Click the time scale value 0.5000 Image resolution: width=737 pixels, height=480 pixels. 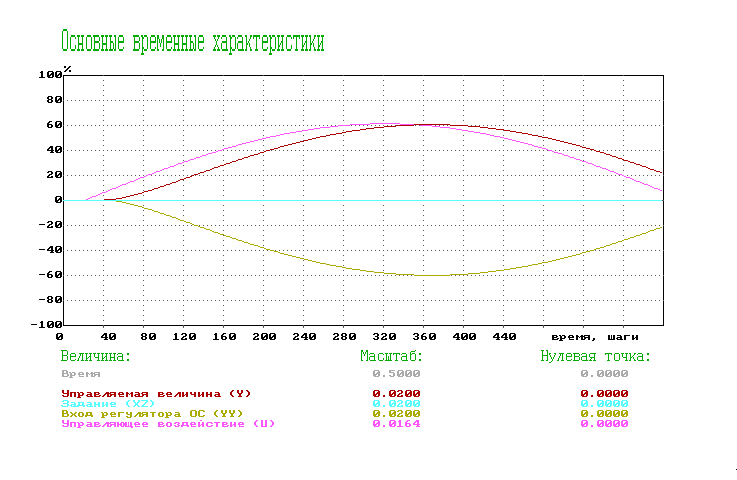pos(396,373)
